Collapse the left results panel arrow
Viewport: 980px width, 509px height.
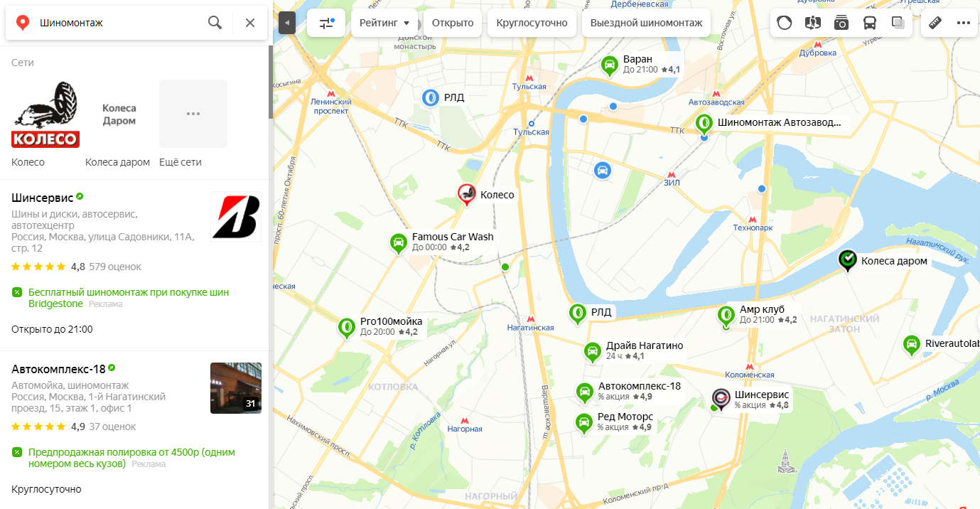tap(287, 23)
